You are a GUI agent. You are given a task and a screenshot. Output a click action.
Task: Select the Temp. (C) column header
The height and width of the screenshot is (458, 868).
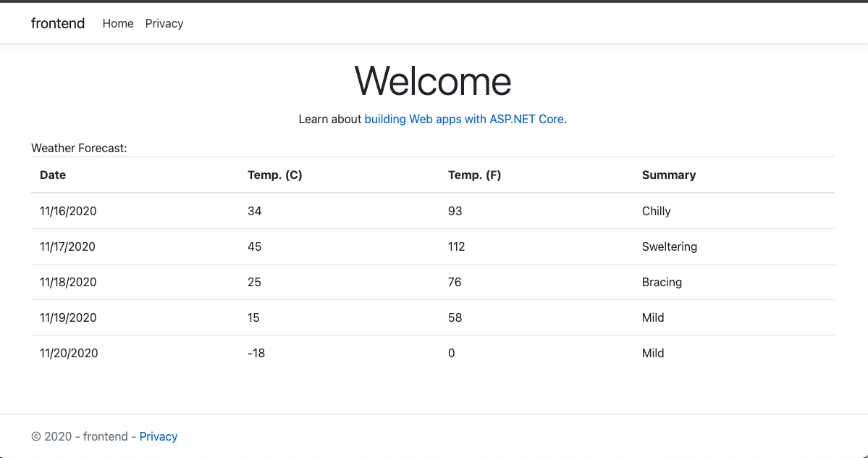275,175
